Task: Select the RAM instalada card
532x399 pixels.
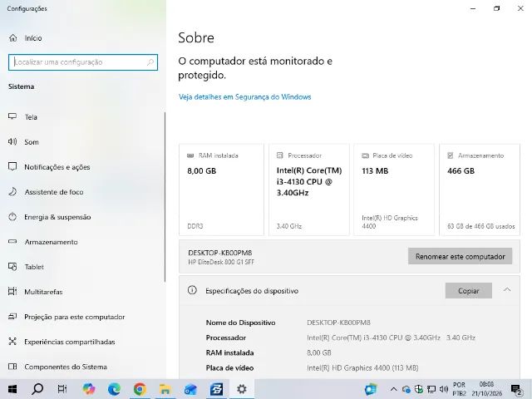Action: [221, 190]
